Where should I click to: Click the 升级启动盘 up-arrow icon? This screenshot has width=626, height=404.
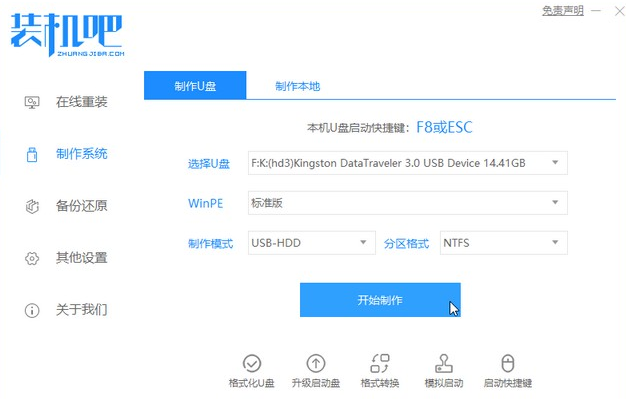[316, 363]
